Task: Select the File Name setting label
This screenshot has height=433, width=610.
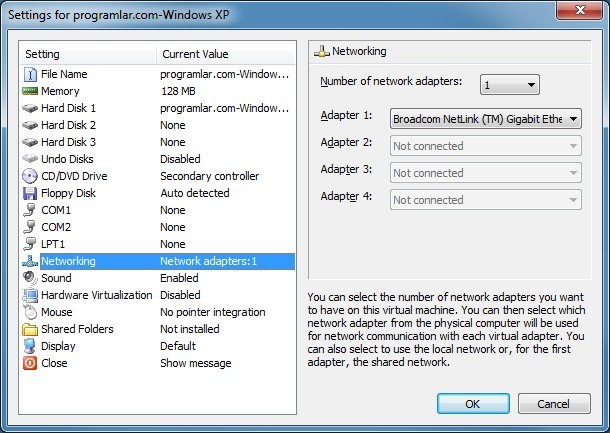Action: click(64, 74)
